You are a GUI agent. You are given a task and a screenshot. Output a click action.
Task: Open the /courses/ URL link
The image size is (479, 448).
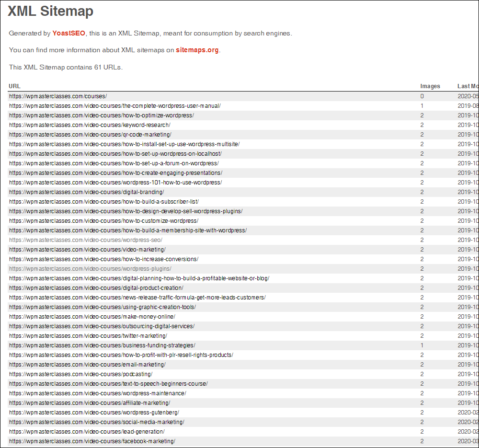click(x=58, y=96)
